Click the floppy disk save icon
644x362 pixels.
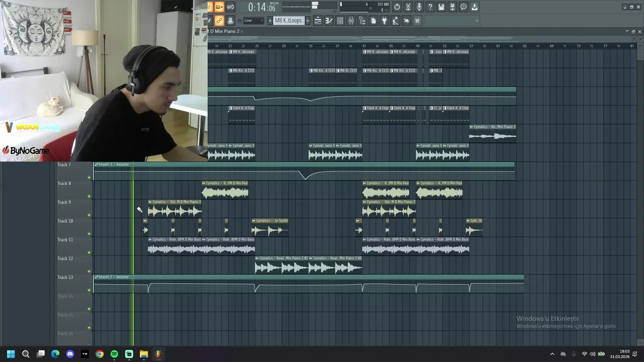(441, 7)
